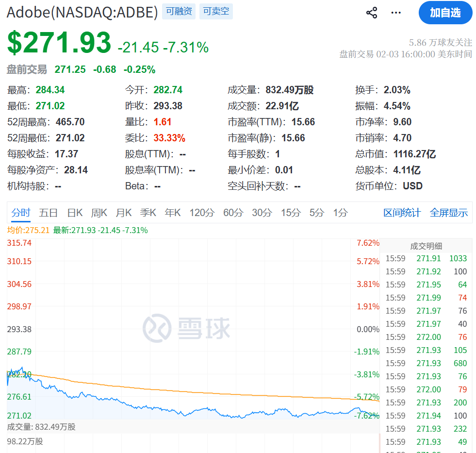
Task: Click the trade row 271.95 with volume 64
Action: 426,285
